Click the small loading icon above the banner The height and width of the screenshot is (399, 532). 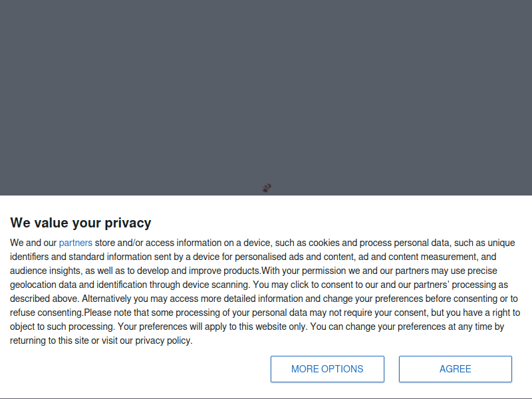[266, 189]
